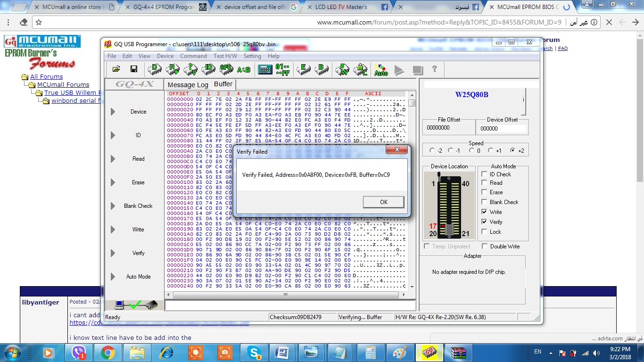This screenshot has height=362, width=644.
Task: Click the Blank check chip icon (B)
Action: click(322, 69)
